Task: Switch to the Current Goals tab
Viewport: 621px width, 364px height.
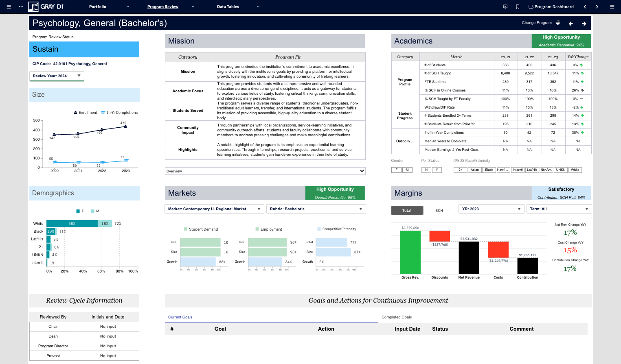Action: pyautogui.click(x=180, y=317)
